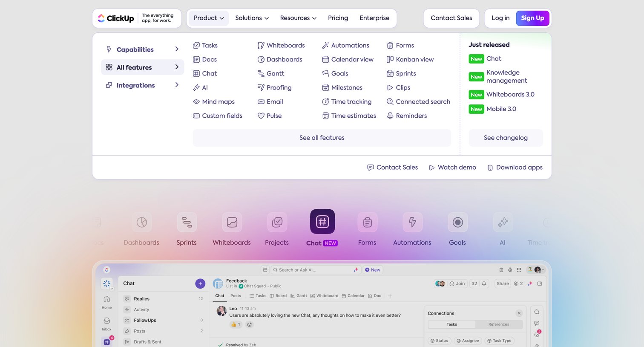Viewport: 644px width, 347px height.
Task: Expand the Capabilities submenu
Action: coord(142,49)
